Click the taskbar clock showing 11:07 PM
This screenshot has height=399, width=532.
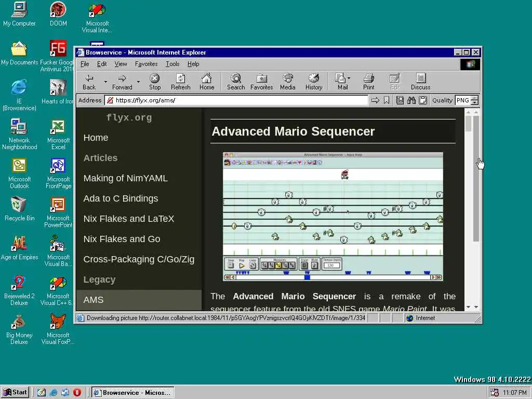pos(514,393)
